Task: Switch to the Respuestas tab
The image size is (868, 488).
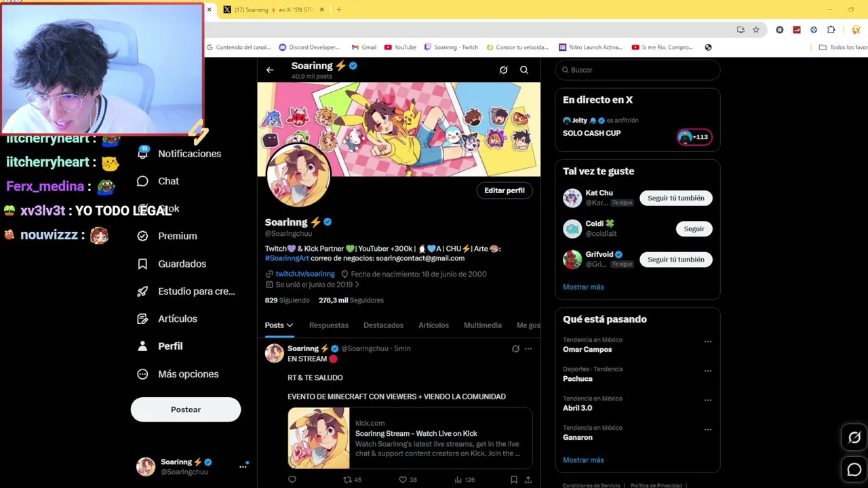Action: (x=329, y=325)
